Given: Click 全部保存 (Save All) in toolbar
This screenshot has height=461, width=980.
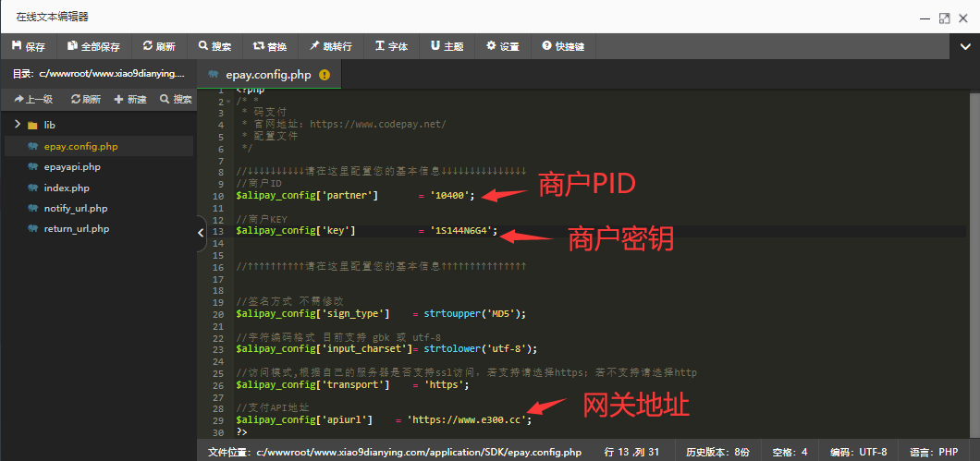Looking at the screenshot, I should (94, 46).
